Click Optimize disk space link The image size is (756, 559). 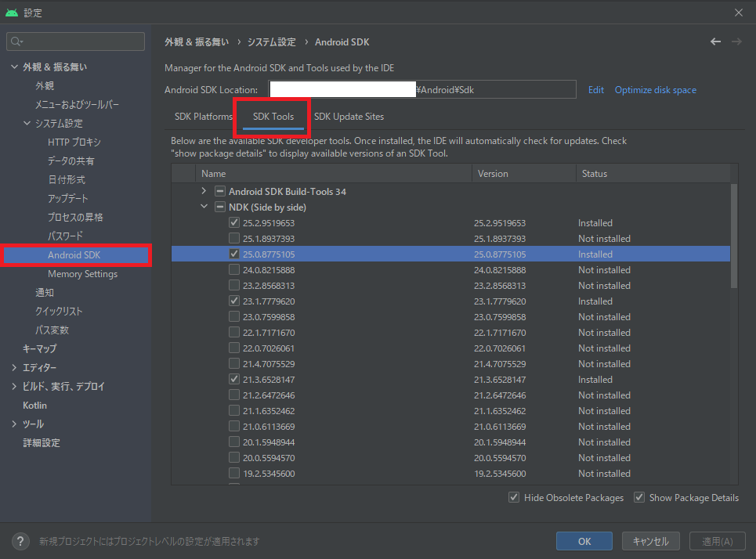[x=655, y=89]
